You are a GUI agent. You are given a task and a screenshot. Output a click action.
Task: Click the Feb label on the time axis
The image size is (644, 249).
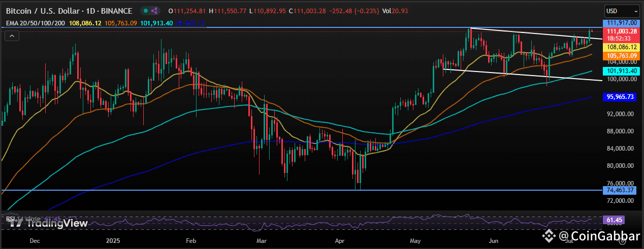coord(191,240)
